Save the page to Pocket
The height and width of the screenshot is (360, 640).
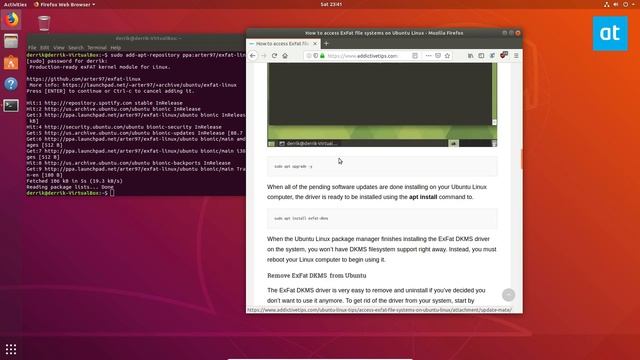[438, 56]
